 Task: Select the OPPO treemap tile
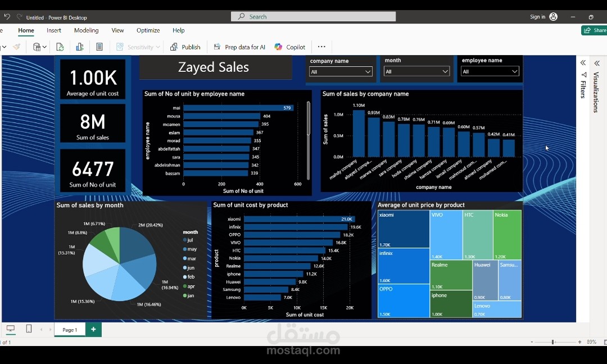(x=404, y=301)
